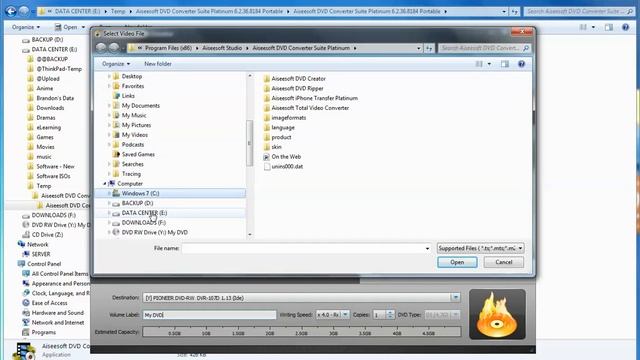Click the refresh icon beside dialog address bar

click(x=429, y=48)
